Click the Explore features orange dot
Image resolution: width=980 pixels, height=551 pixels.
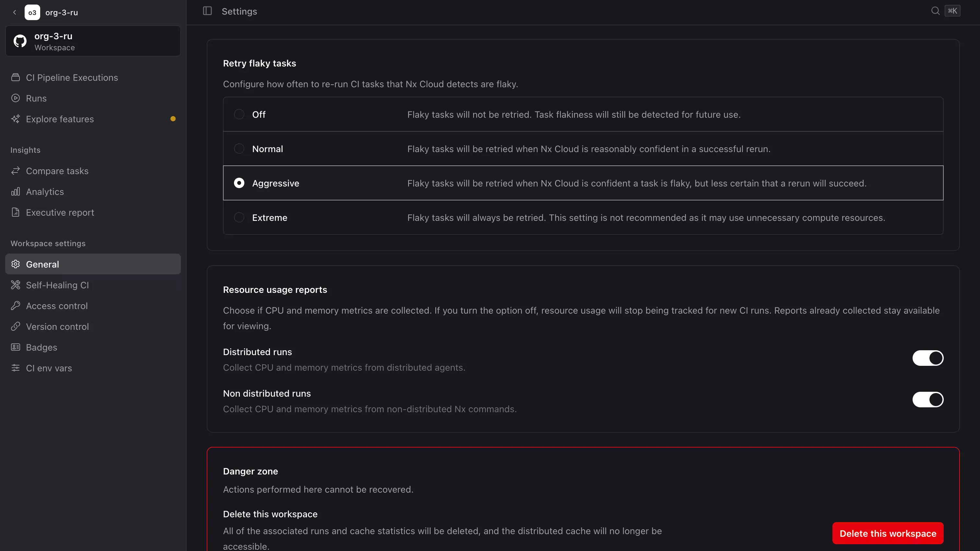click(x=173, y=119)
